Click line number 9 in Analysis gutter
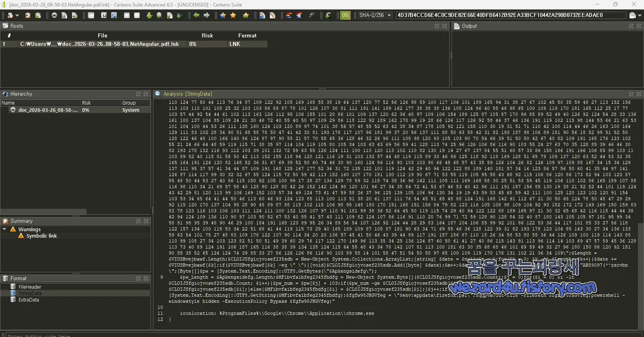 tap(161, 277)
